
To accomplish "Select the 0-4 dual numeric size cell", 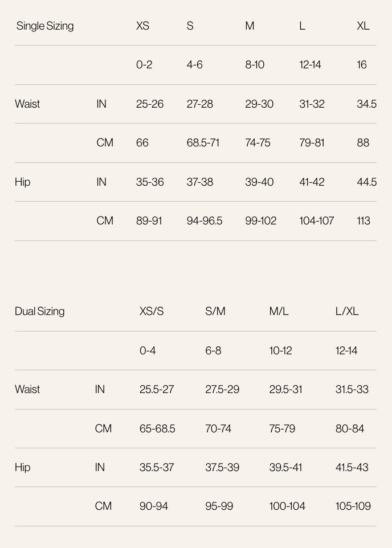I will [148, 350].
